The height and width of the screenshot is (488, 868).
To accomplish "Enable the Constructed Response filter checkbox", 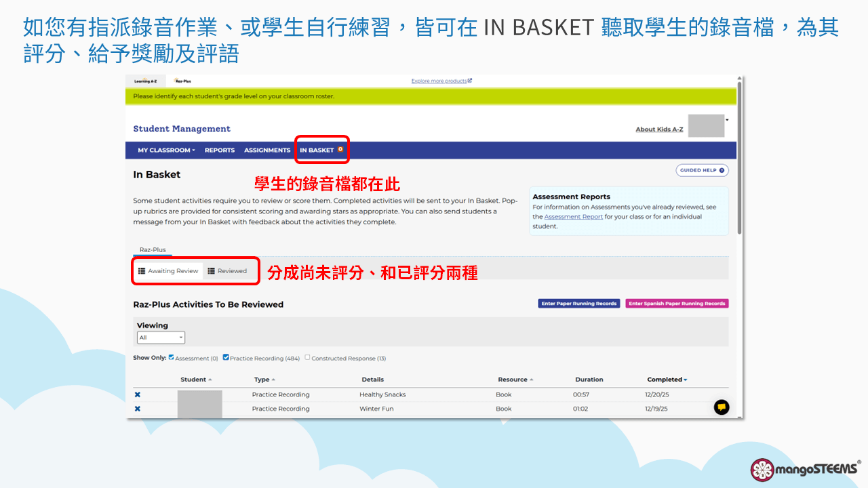I will [308, 357].
